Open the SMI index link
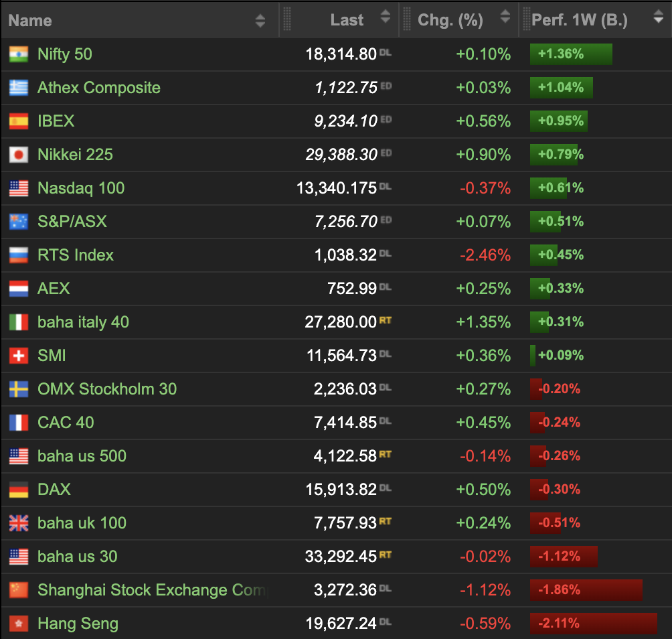The image size is (672, 639). tap(52, 355)
